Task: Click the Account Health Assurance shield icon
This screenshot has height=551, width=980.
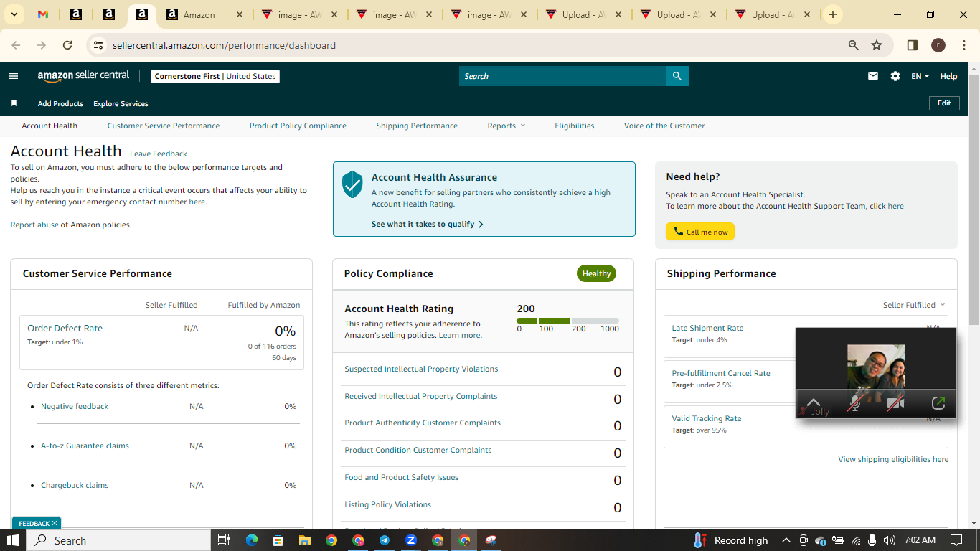Action: click(352, 184)
